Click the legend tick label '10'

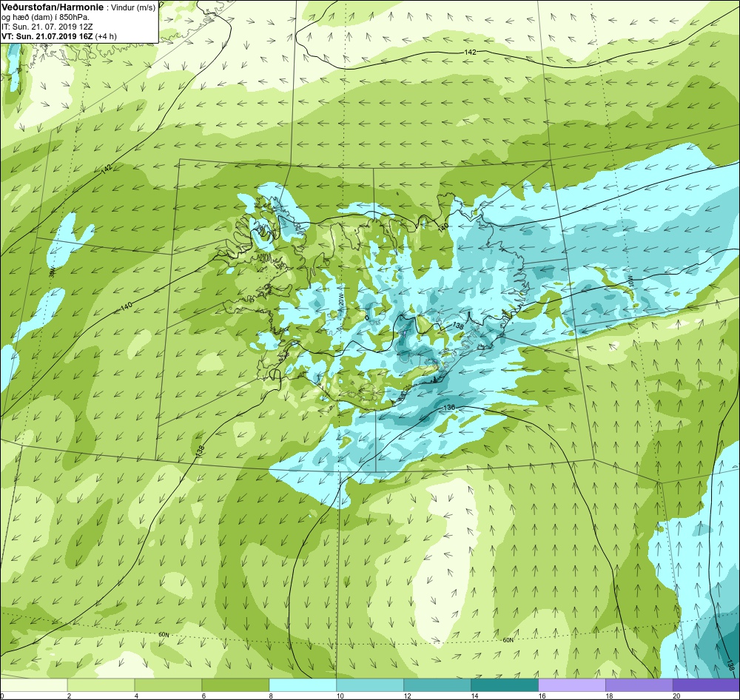(x=340, y=696)
